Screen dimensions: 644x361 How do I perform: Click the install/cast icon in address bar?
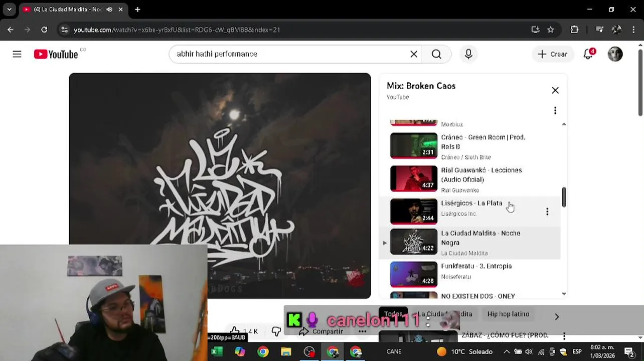click(x=535, y=30)
